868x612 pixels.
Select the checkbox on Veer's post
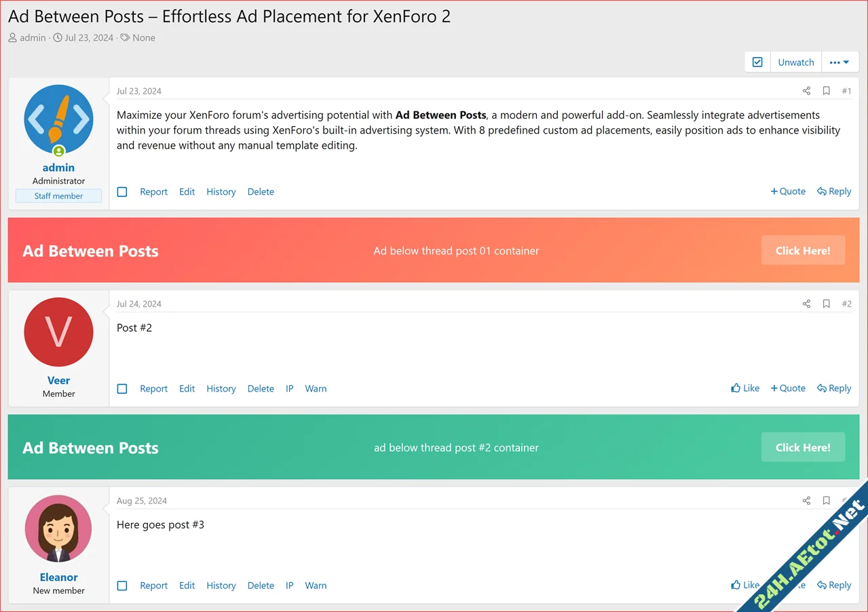coord(122,389)
